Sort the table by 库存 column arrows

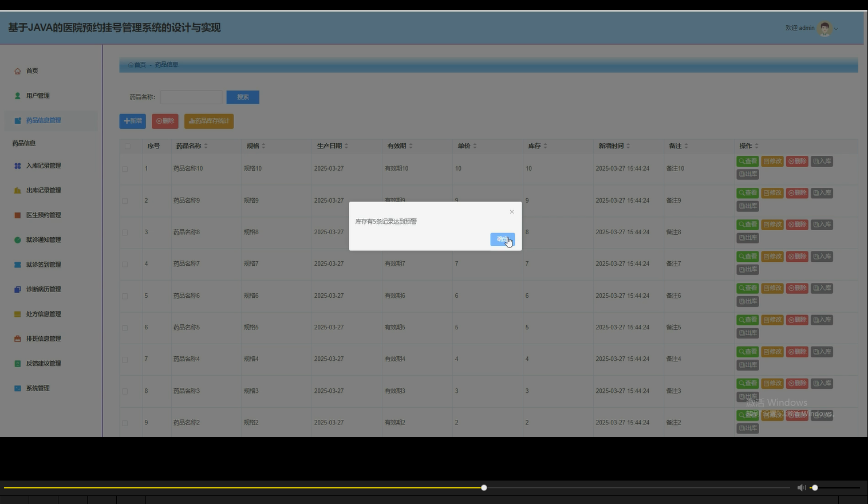(x=545, y=146)
